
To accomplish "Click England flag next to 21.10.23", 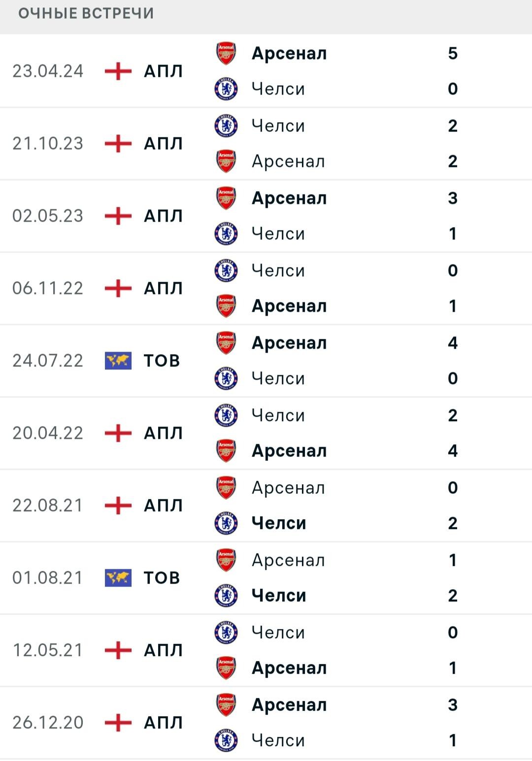I will (118, 143).
